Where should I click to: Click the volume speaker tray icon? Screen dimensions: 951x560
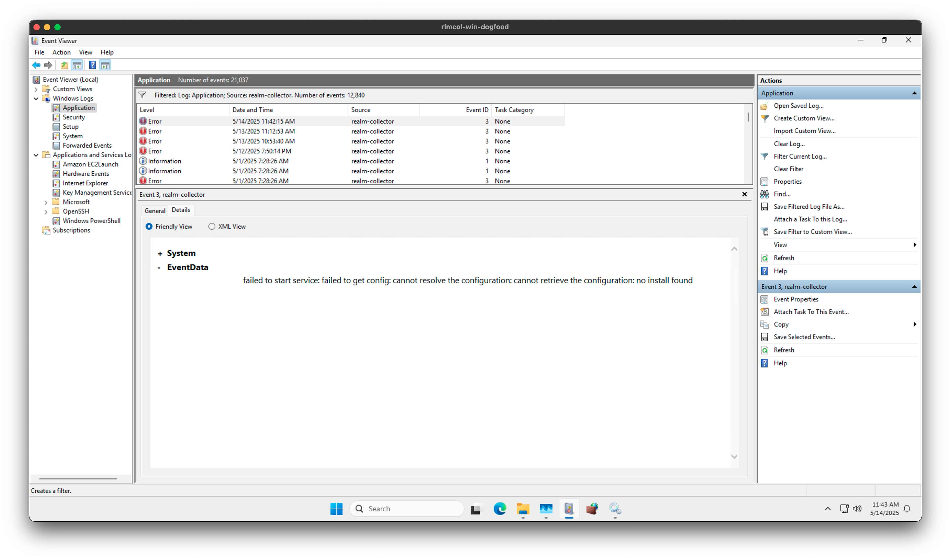(857, 509)
